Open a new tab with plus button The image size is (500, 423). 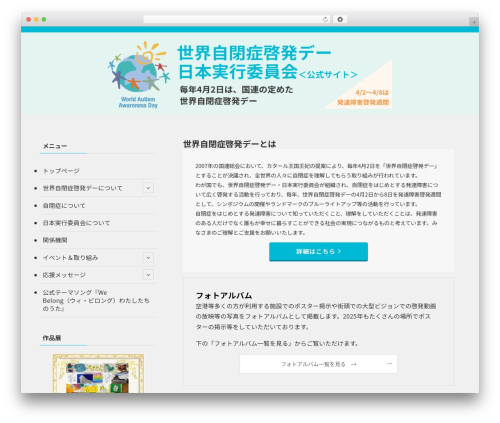pyautogui.click(x=474, y=22)
